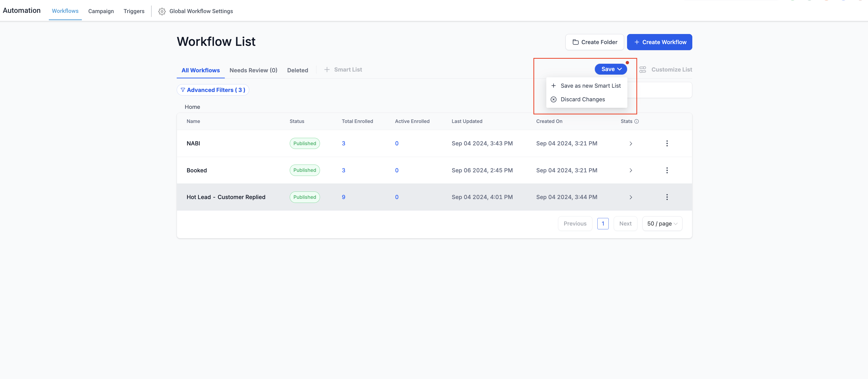Choose Save as new Smart List
The image size is (868, 379).
click(586, 86)
